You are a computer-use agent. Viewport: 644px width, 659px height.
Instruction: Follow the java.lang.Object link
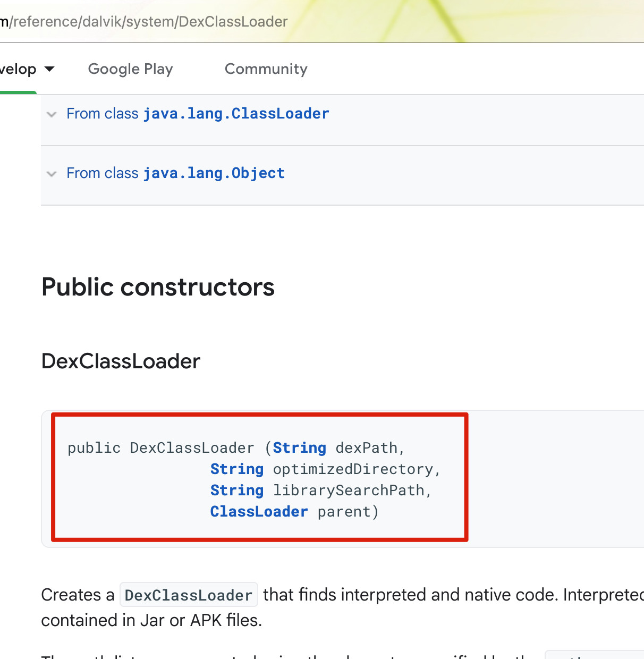tap(214, 173)
